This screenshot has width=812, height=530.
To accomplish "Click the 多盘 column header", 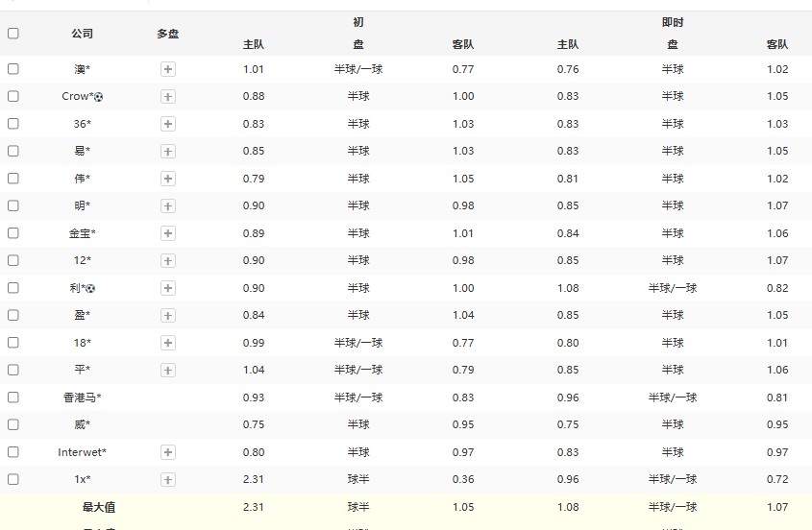I will [x=168, y=34].
